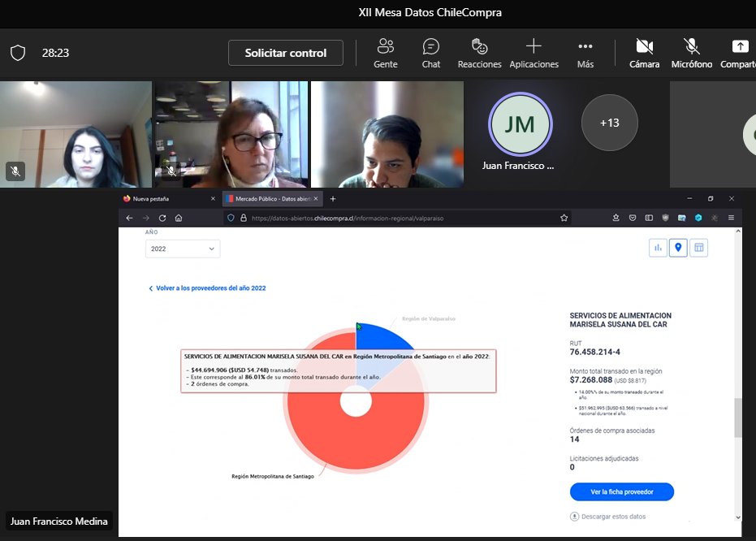Screen dimensions: 756x541
Task: Open the AÑO 2022 dropdown
Action: (183, 249)
